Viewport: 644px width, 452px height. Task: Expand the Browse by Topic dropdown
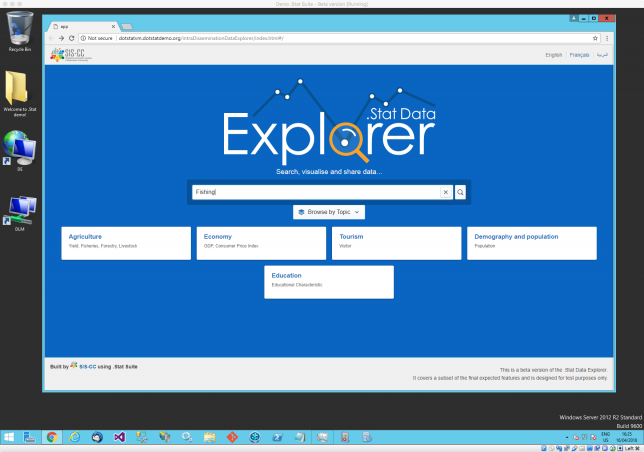point(329,212)
